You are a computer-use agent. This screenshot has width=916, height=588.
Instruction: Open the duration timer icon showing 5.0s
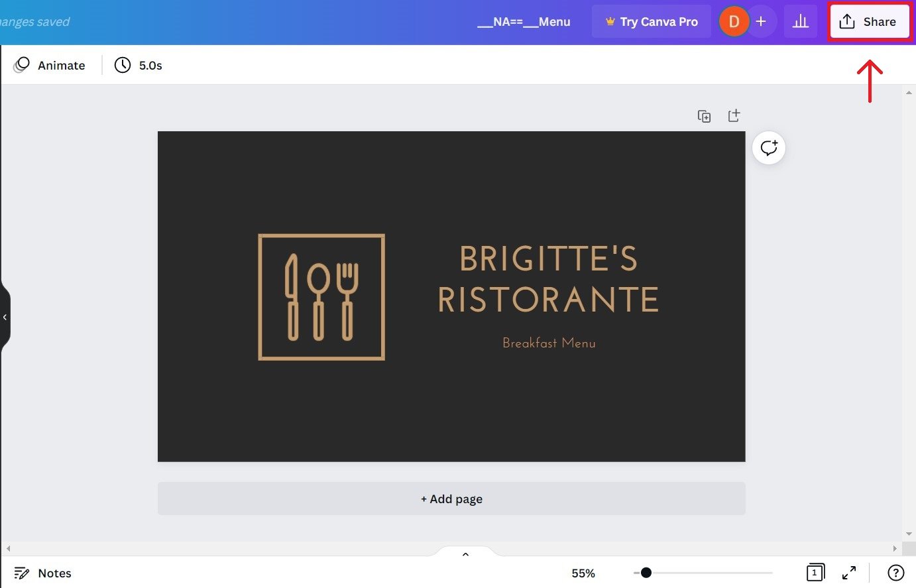click(122, 65)
